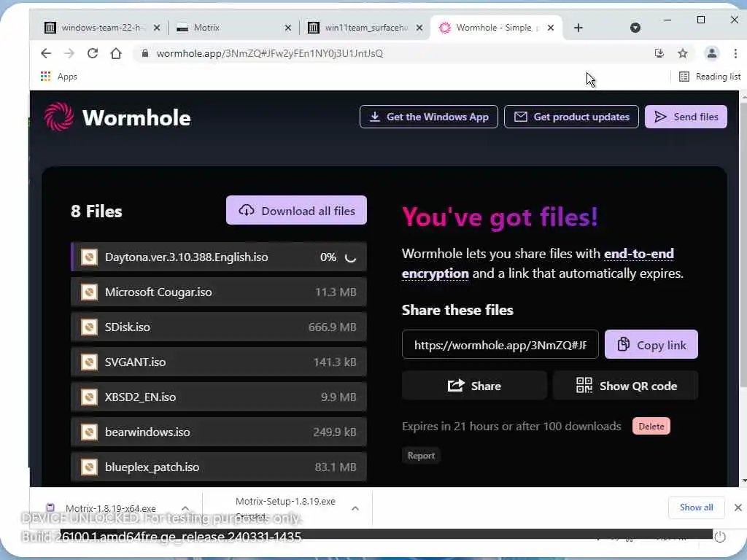747x560 pixels.
Task: Close the Motrix tab
Action: pos(287,28)
